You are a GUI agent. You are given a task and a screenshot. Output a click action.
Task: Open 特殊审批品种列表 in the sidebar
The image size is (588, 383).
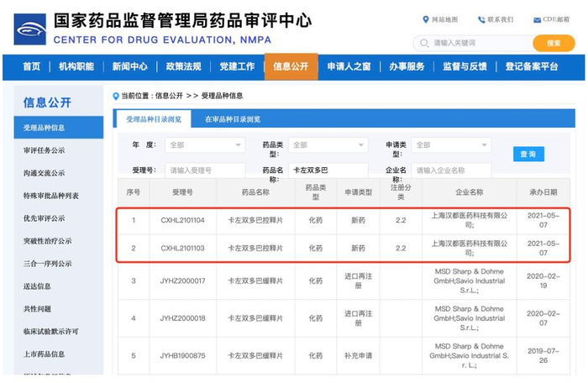pyautogui.click(x=51, y=196)
